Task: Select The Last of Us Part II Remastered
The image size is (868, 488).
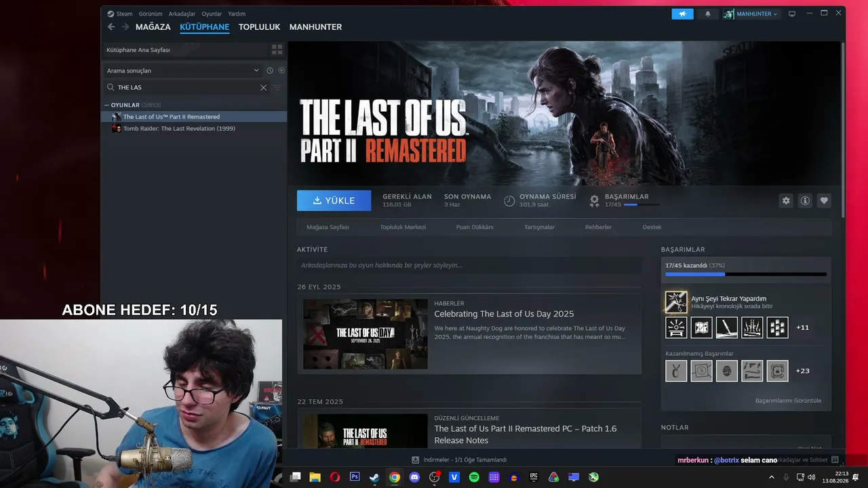Action: 195,117
